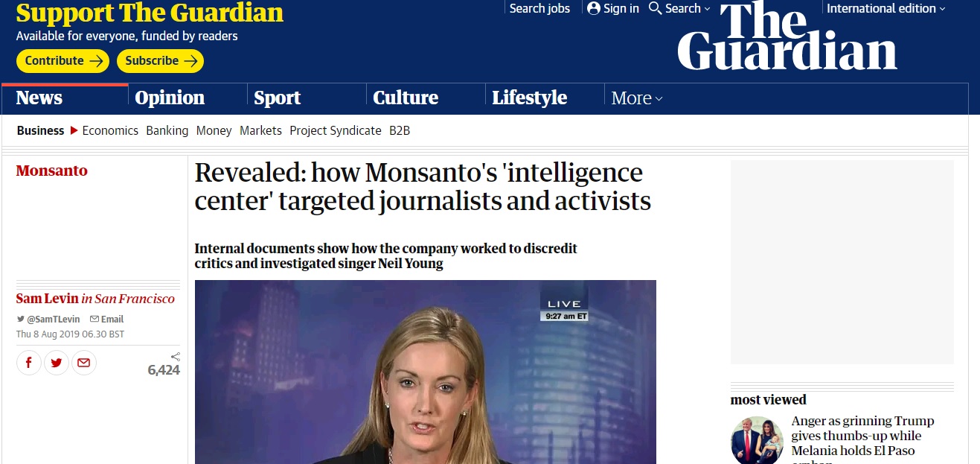Screen dimensions: 980x464
Task: Expand the More navigation menu
Action: click(x=636, y=98)
